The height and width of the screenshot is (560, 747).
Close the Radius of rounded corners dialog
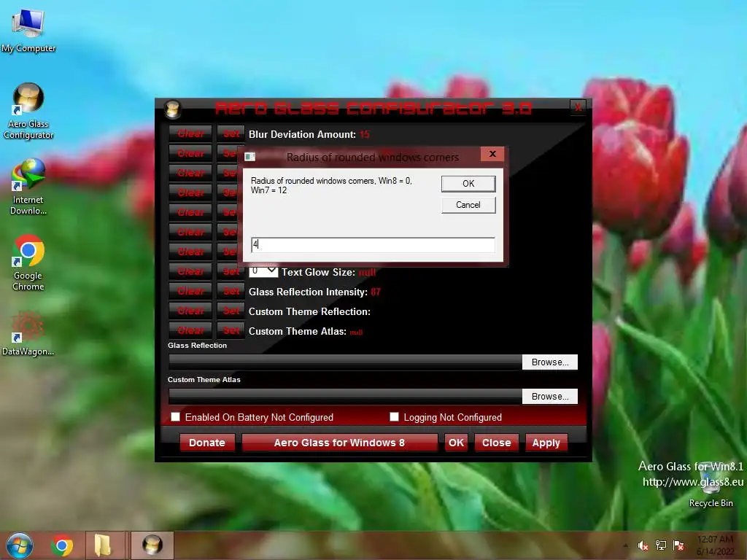pos(492,154)
